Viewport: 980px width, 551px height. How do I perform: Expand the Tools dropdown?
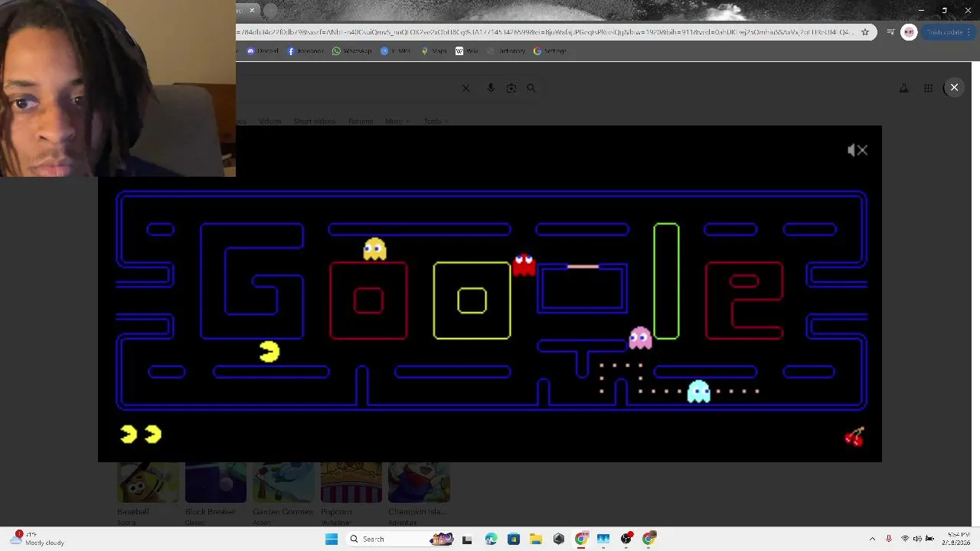click(x=436, y=121)
